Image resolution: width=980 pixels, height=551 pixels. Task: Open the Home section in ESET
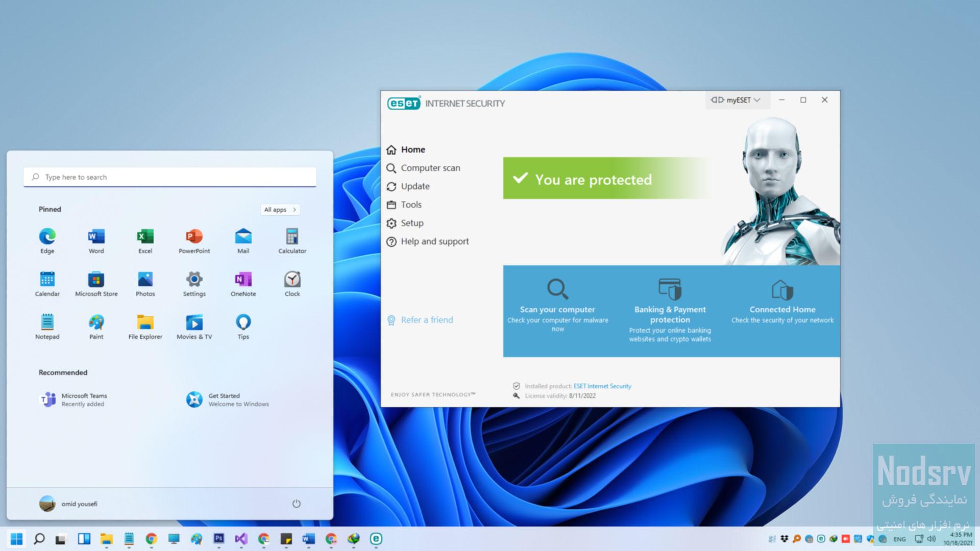[406, 149]
